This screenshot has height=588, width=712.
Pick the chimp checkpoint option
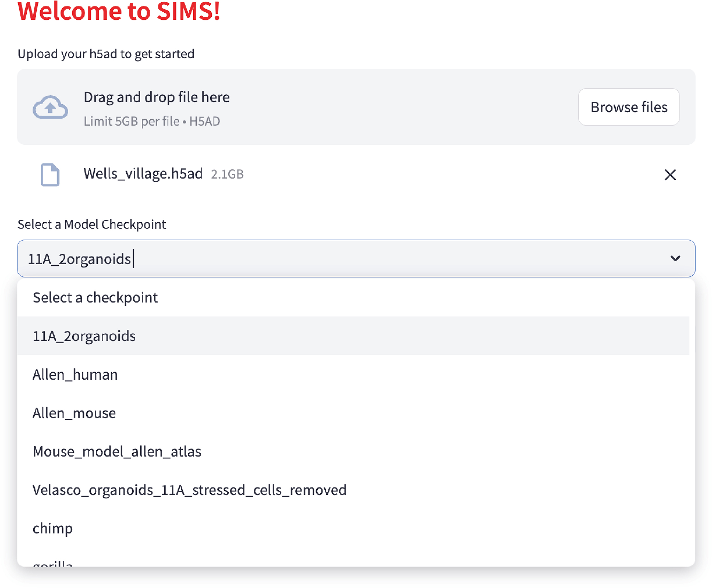[52, 528]
